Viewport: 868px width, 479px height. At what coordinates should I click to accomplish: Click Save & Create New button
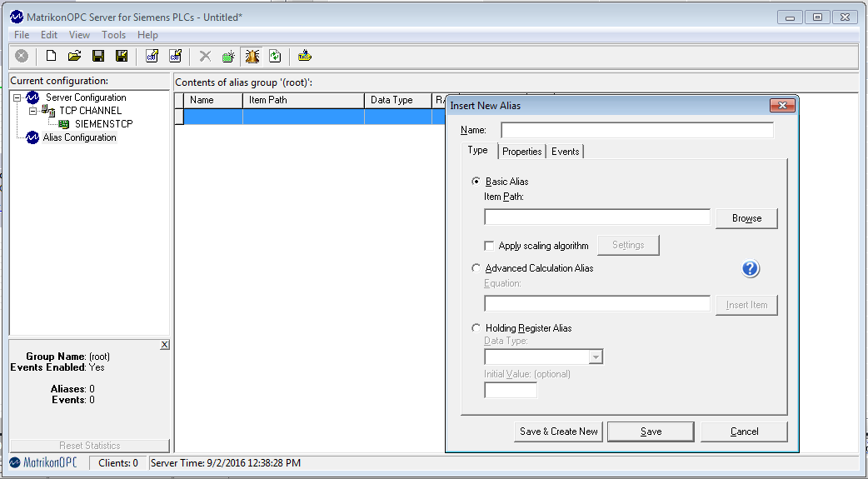click(559, 432)
